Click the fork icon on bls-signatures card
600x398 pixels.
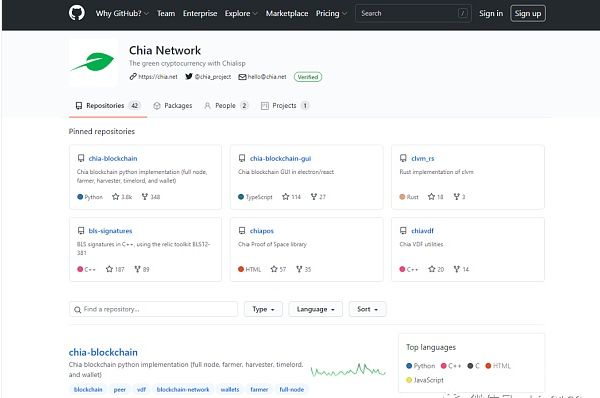[x=137, y=269]
